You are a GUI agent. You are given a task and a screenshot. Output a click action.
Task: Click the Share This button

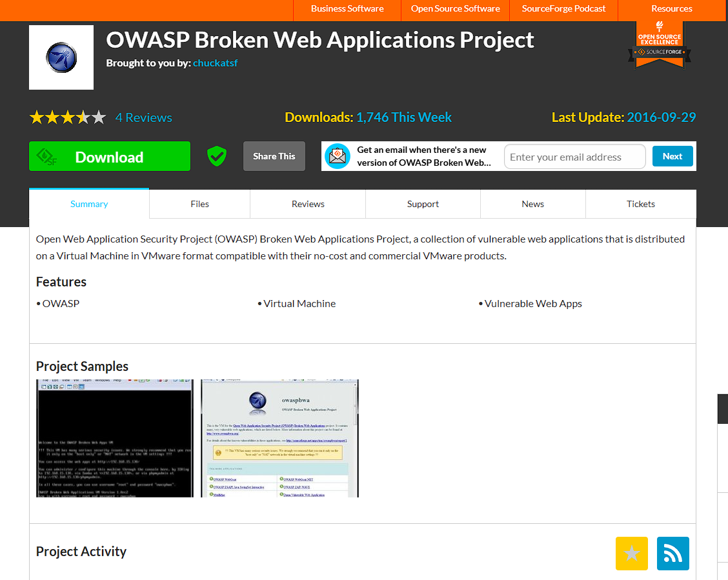click(274, 156)
